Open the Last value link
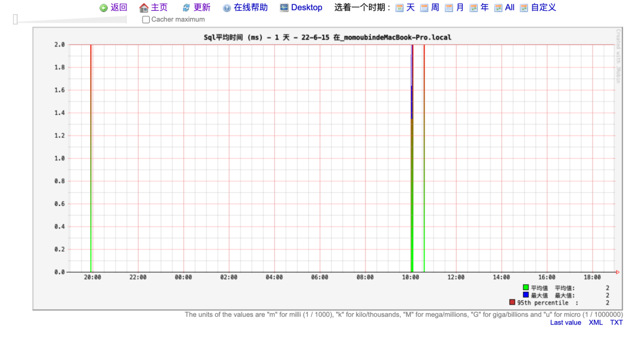The height and width of the screenshot is (339, 644). coord(565,322)
